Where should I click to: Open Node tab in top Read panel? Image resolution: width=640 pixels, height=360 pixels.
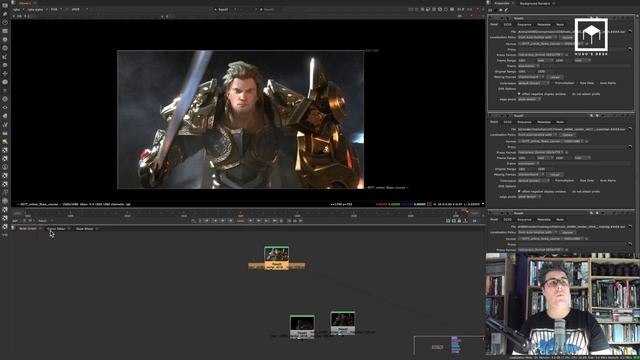pos(560,24)
